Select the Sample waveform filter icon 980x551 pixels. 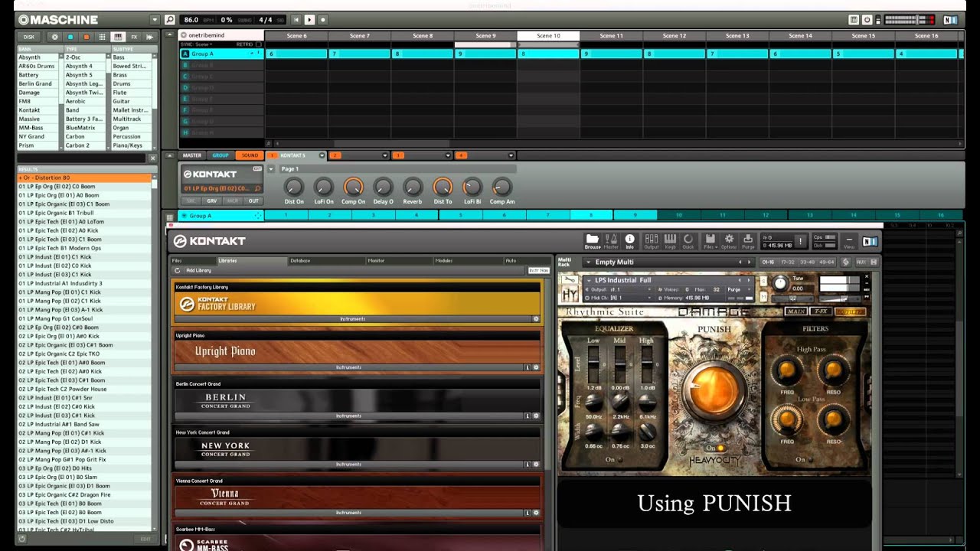point(149,37)
